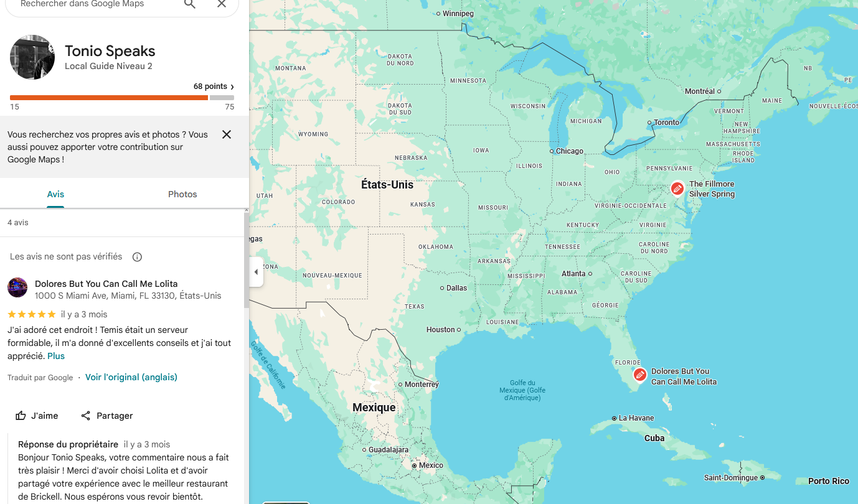Screen dimensions: 858x504
Task: Click the Dallas city label on map
Action: [456, 288]
